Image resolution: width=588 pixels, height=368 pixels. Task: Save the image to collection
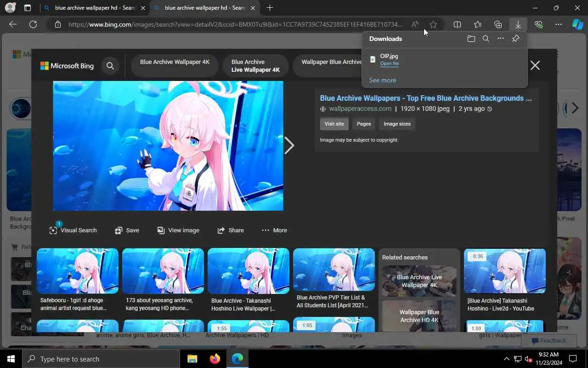click(127, 230)
